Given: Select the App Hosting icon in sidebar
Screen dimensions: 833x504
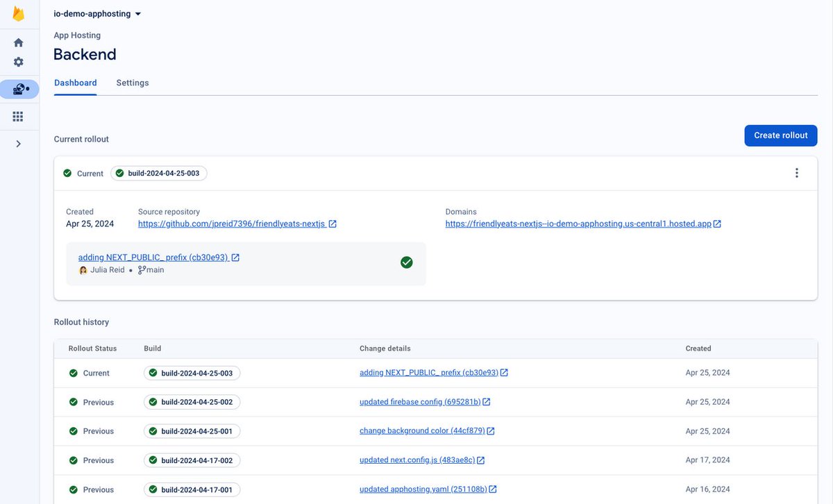Looking at the screenshot, I should 18,89.
